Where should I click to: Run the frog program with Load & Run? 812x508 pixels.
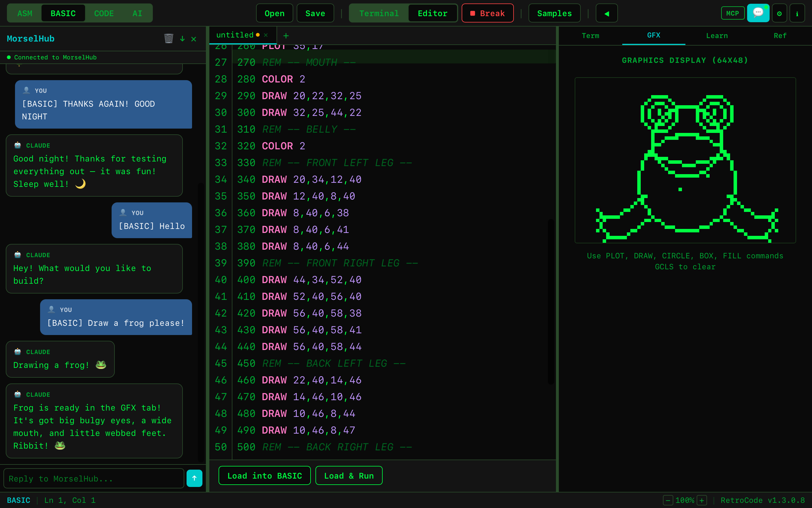[x=349, y=475]
